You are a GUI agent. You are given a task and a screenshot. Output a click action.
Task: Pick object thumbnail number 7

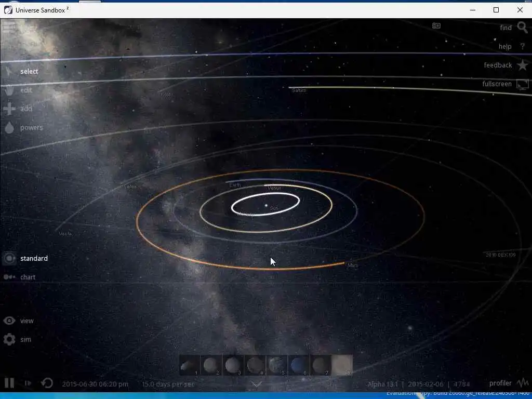tap(320, 365)
